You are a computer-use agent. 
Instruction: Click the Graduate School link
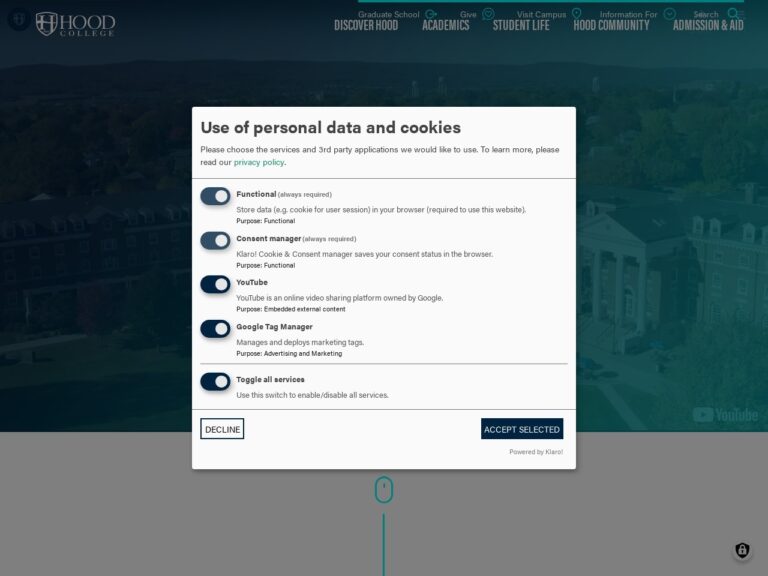click(388, 14)
